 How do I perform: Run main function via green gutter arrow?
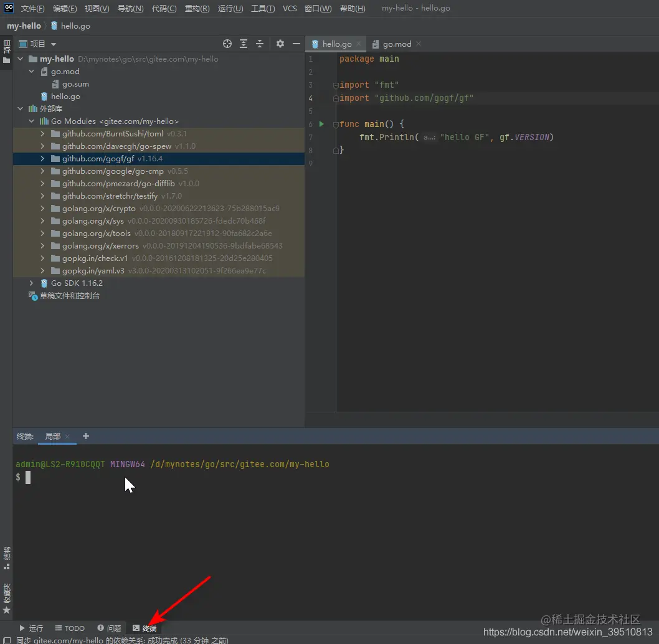coord(321,124)
